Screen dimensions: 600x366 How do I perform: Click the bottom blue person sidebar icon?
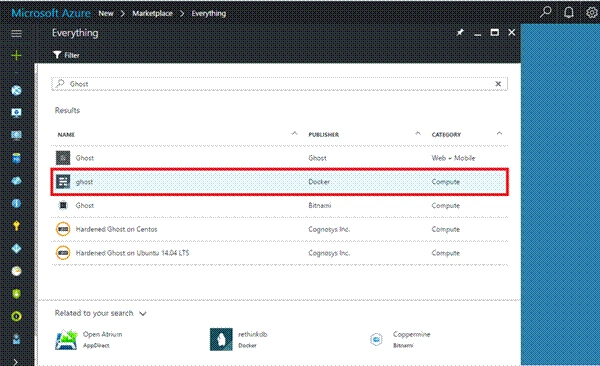tap(16, 339)
